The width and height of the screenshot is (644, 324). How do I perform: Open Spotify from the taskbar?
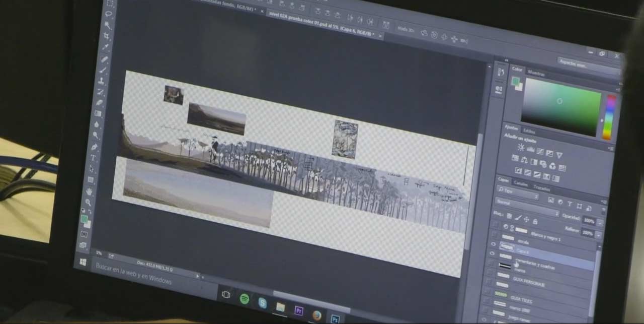245,298
